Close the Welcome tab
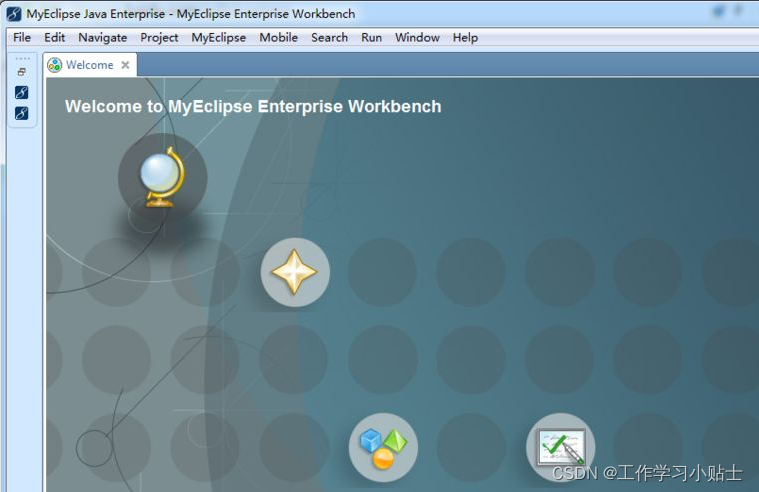Viewport: 759px width, 492px height. [125, 65]
